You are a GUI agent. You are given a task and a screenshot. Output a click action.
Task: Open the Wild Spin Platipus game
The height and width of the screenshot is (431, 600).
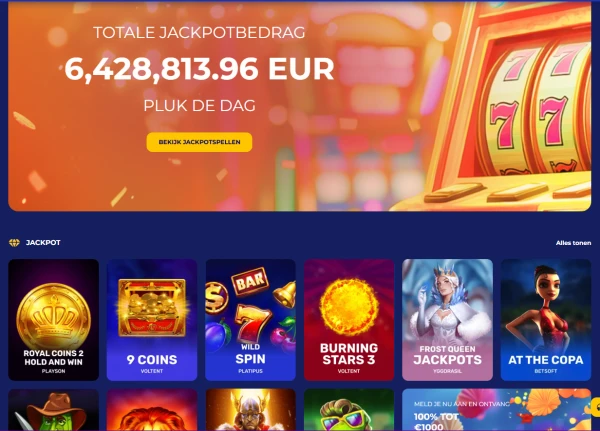[x=250, y=320]
